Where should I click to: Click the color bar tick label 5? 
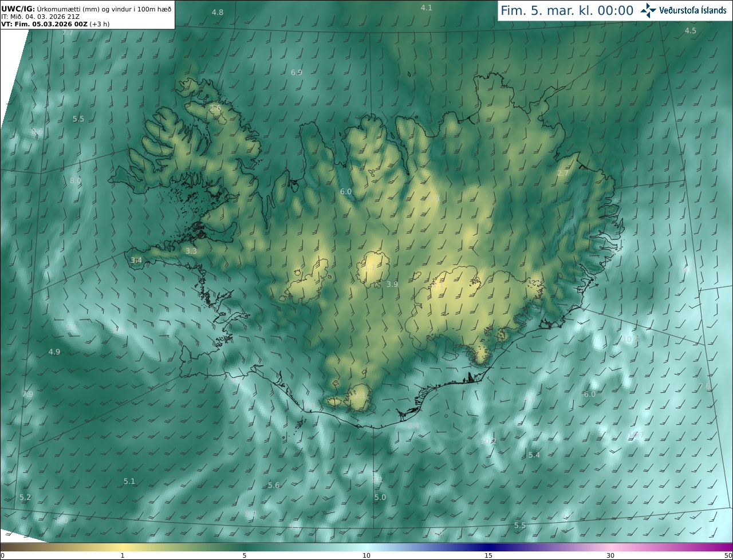[x=245, y=555]
